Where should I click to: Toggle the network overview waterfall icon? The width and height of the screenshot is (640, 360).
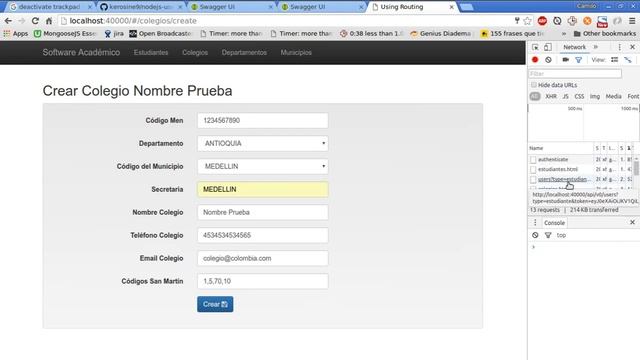click(628, 60)
